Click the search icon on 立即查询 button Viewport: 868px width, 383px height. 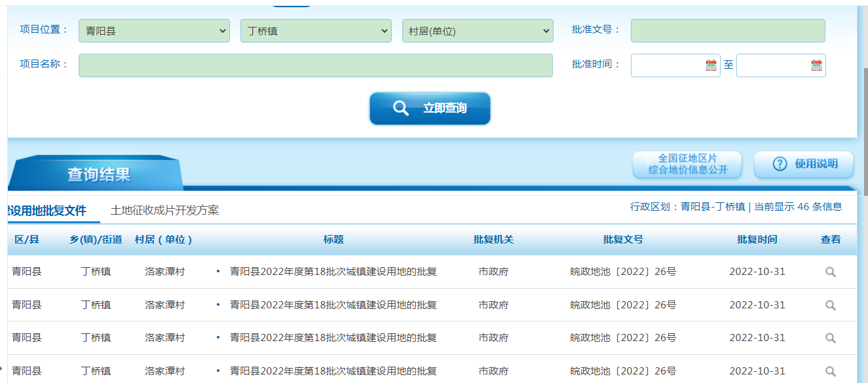[400, 109]
